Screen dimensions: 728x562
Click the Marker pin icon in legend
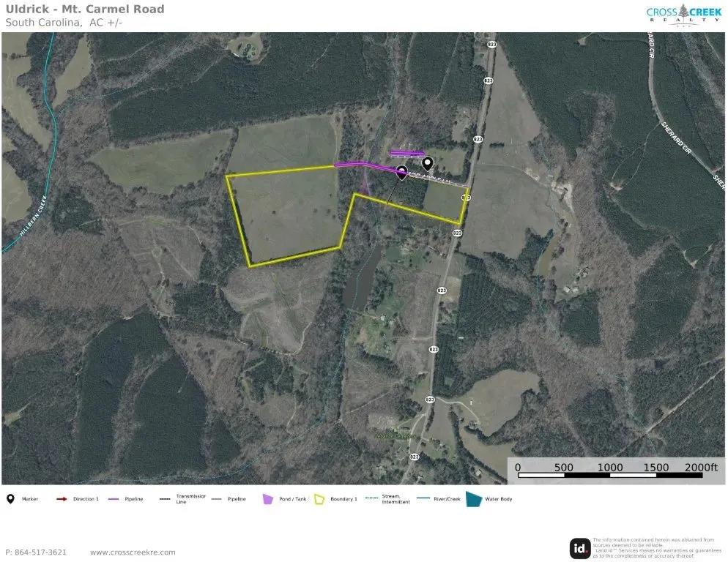(10, 499)
